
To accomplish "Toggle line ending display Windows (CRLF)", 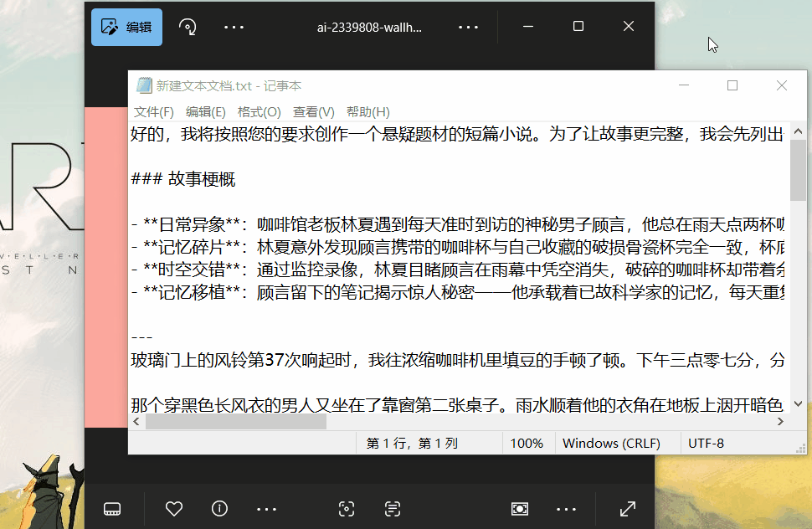I will click(x=617, y=442).
